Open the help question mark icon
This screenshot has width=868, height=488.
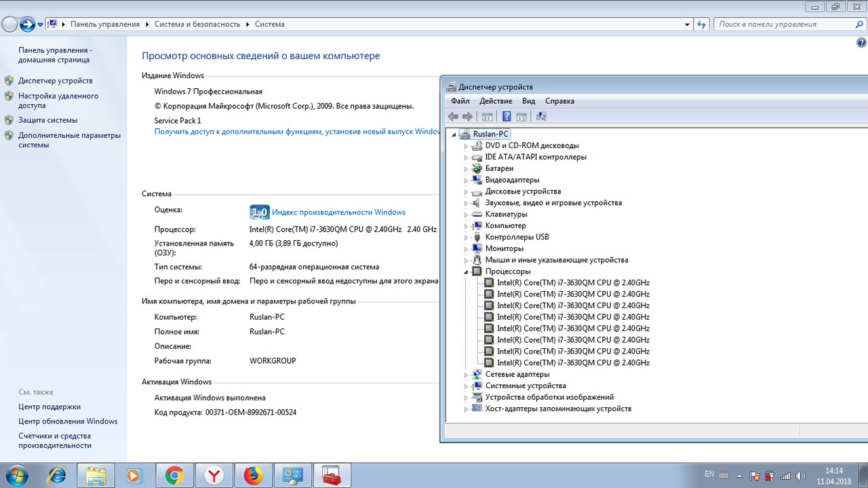coord(861,43)
